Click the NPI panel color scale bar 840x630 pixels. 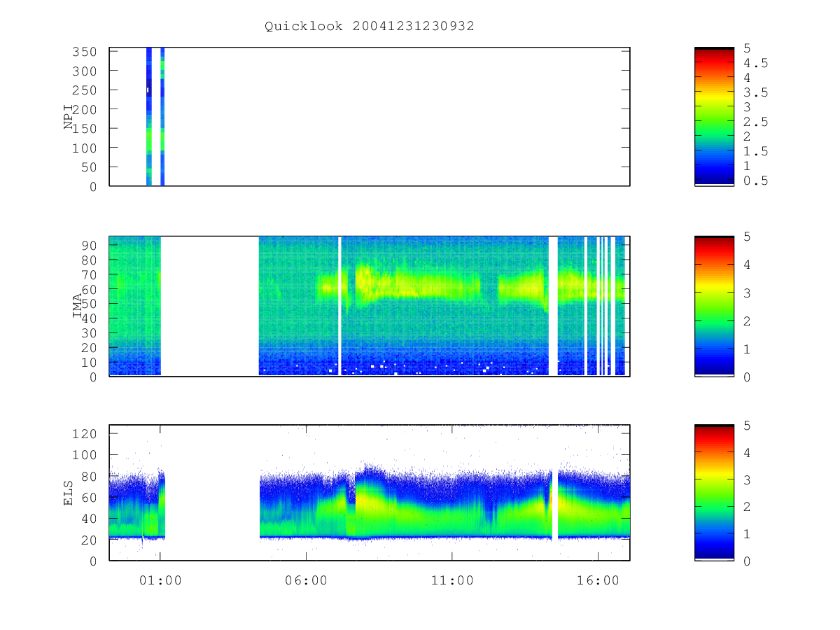714,117
